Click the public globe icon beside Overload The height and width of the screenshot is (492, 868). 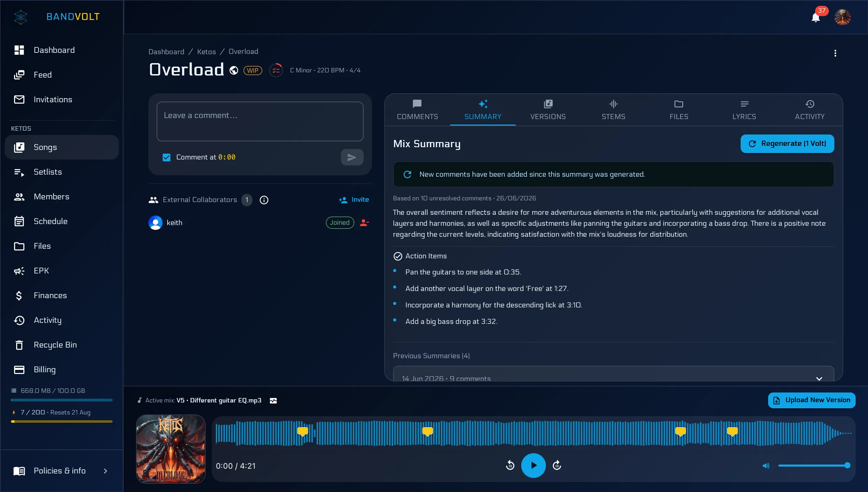234,70
